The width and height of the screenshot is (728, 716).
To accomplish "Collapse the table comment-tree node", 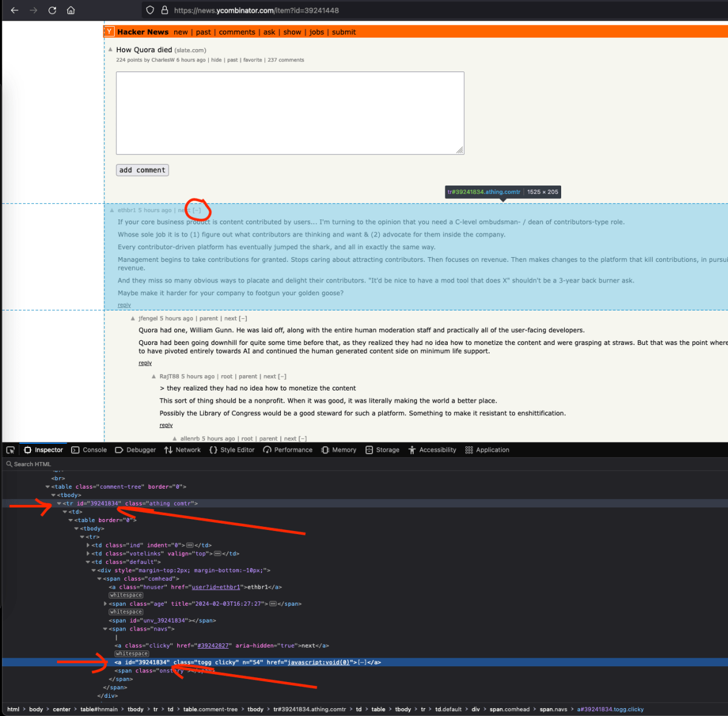I will click(x=48, y=487).
